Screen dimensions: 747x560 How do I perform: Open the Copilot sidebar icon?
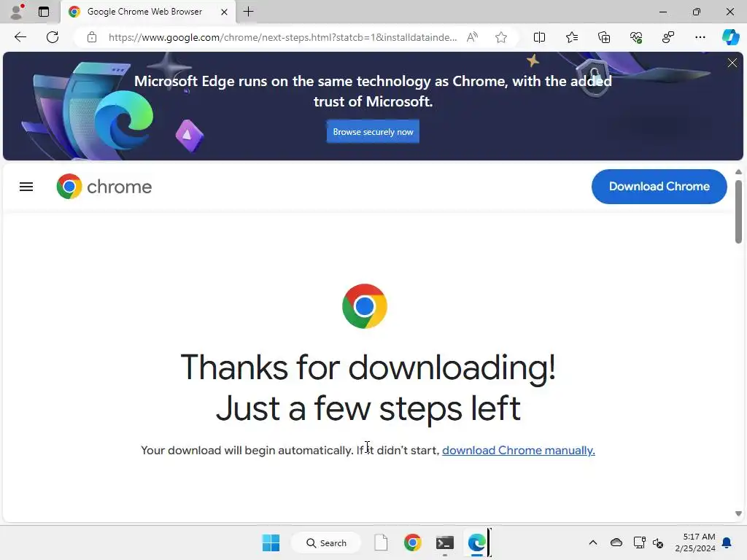tap(730, 37)
